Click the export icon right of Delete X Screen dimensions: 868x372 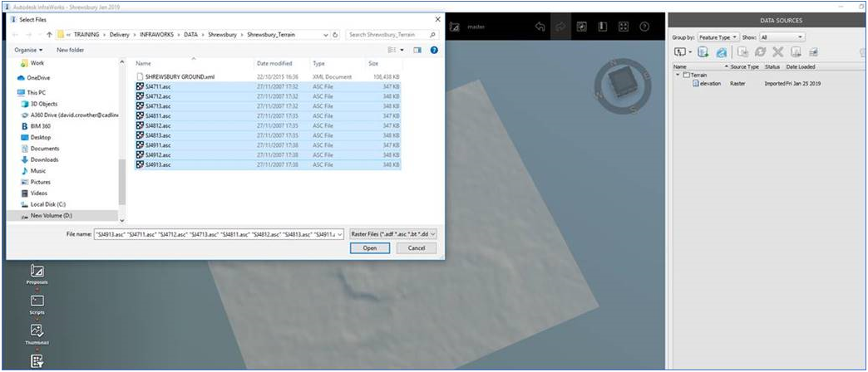click(x=796, y=52)
